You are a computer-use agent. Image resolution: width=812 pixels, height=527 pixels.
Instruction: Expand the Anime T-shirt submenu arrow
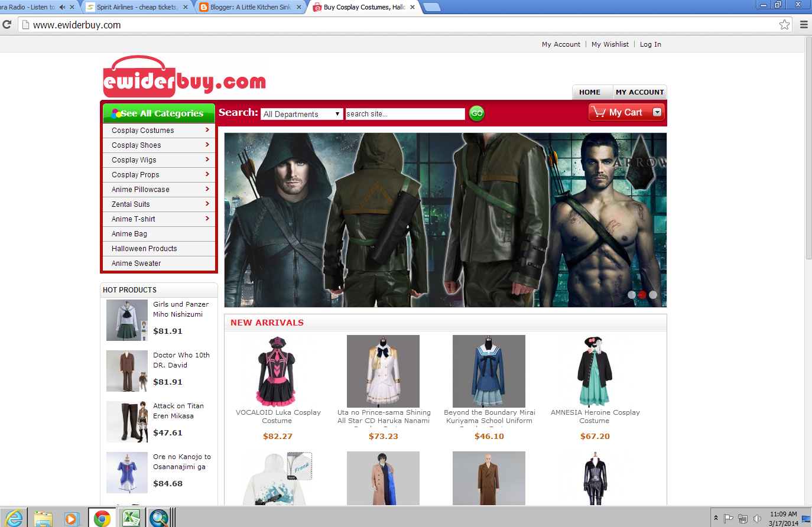click(207, 219)
